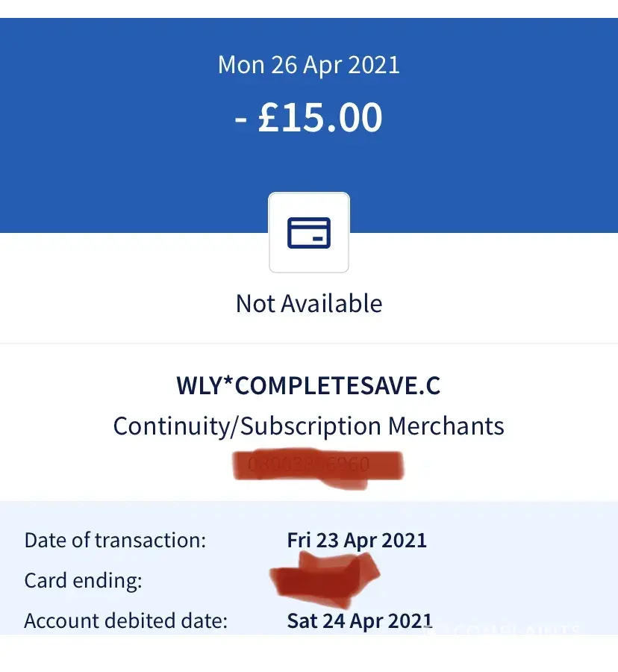618x672 pixels.
Task: Click the Account debited date label
Action: click(125, 620)
